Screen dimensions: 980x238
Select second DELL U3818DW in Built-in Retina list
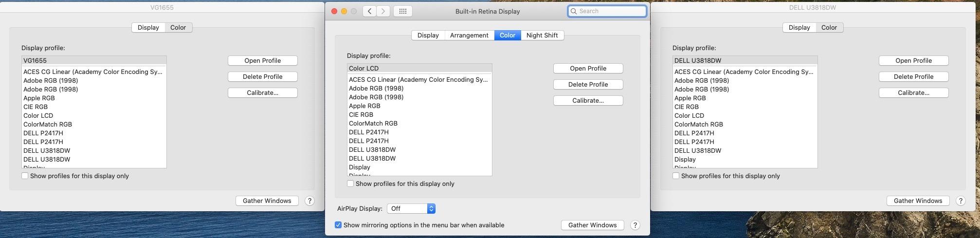(419, 158)
